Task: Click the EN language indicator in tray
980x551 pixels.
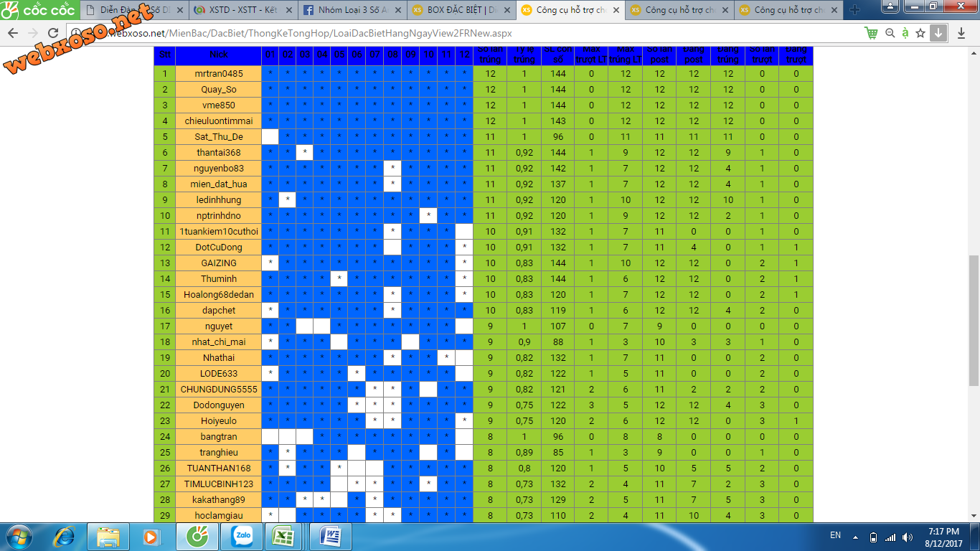Action: click(835, 535)
